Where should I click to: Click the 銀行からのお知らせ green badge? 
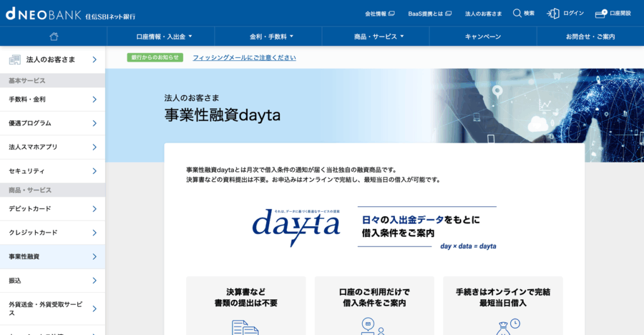[155, 57]
